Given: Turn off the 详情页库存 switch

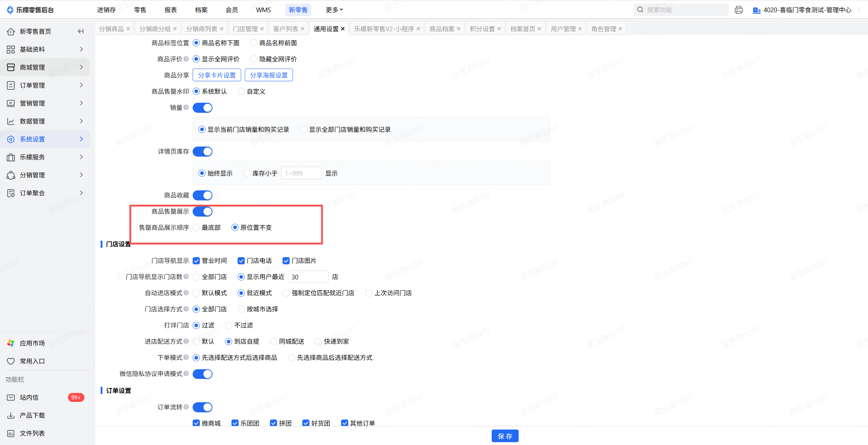Looking at the screenshot, I should coord(203,152).
